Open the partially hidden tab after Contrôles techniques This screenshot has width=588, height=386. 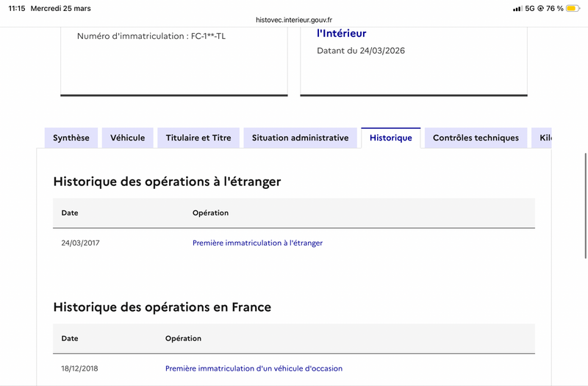544,137
